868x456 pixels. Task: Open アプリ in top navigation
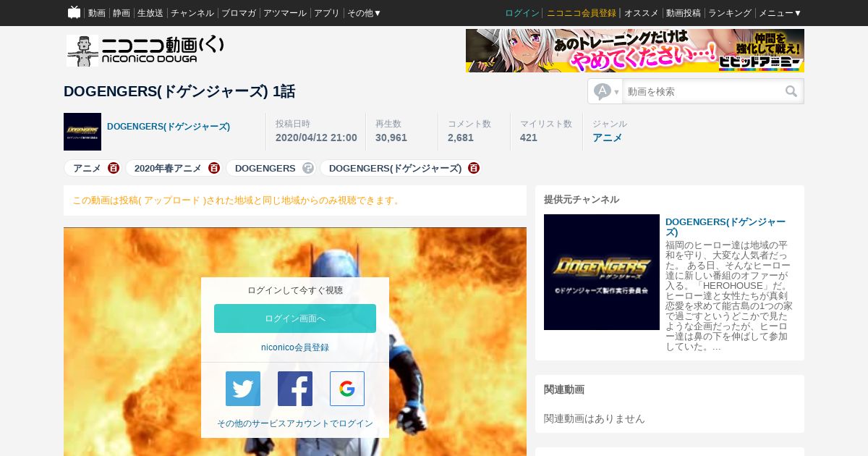(327, 13)
